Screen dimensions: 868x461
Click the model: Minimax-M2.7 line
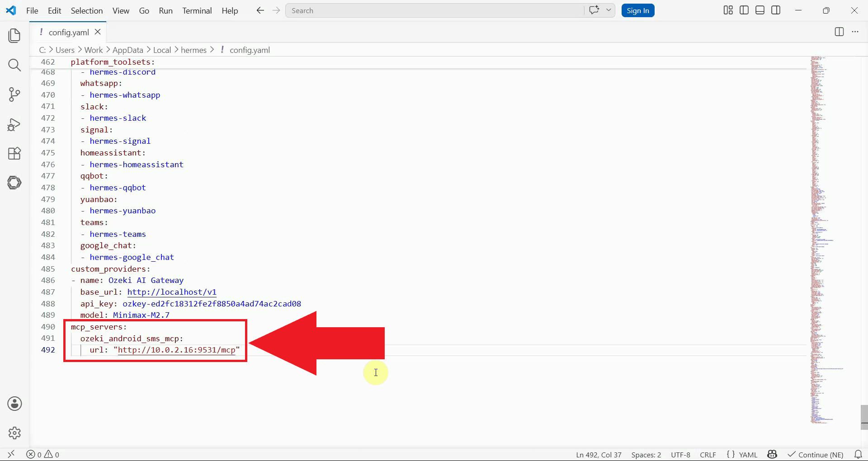[x=125, y=315]
